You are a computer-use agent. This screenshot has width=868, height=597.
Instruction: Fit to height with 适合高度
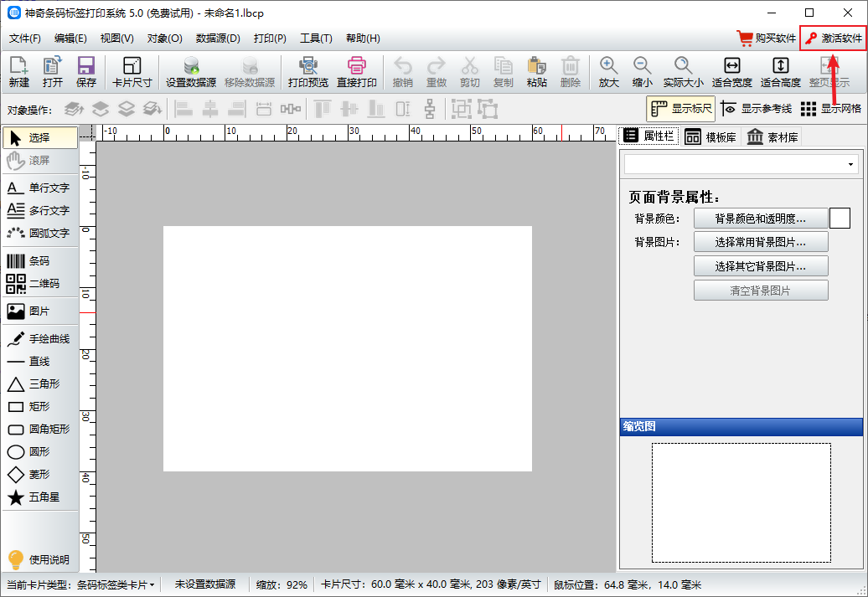781,72
